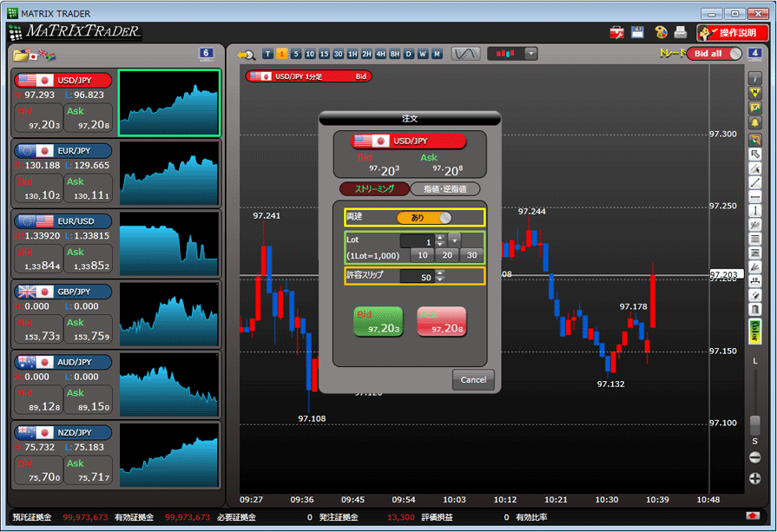Open the Lot amount dropdown arrow
This screenshot has width=777, height=532.
click(454, 240)
